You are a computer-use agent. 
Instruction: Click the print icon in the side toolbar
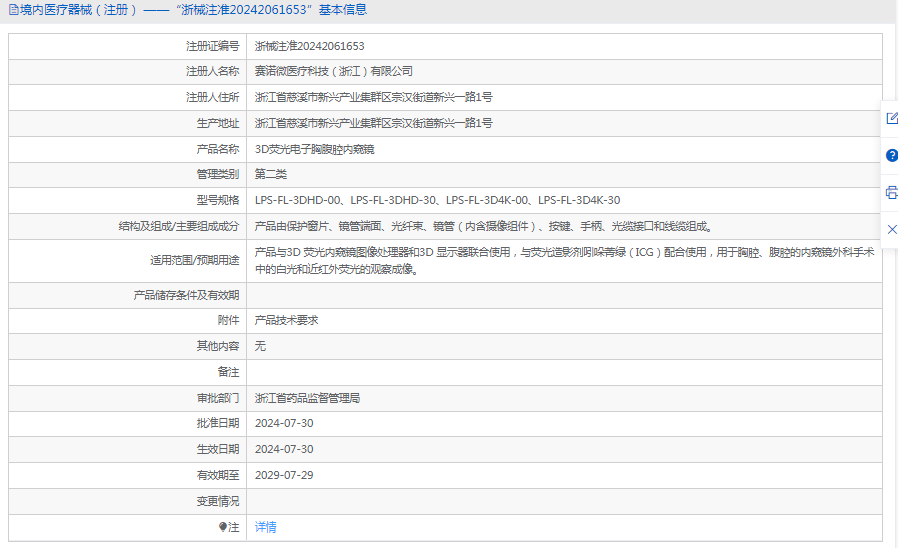click(x=892, y=192)
